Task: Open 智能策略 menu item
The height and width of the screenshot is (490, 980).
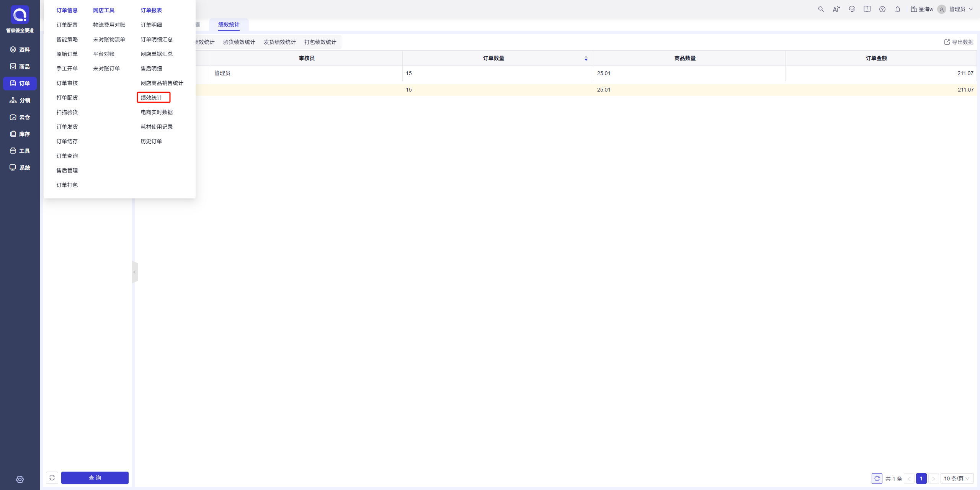Action: (67, 39)
